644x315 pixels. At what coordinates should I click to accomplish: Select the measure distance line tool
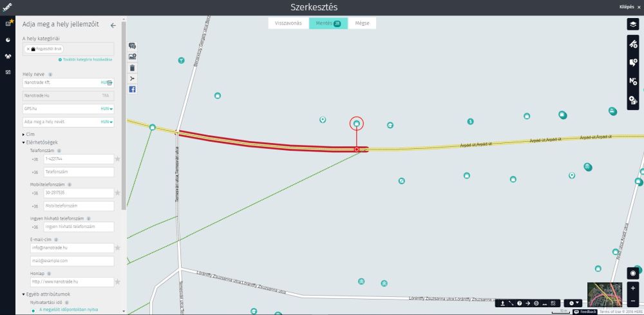[511, 303]
